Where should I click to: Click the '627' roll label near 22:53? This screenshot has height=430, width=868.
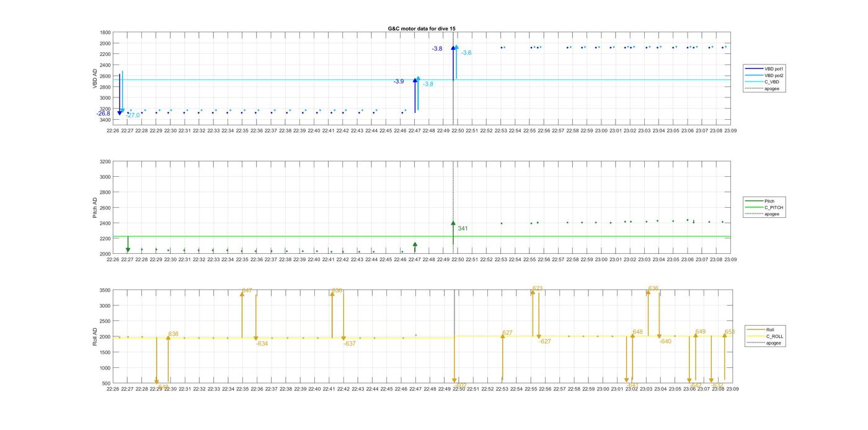point(507,333)
